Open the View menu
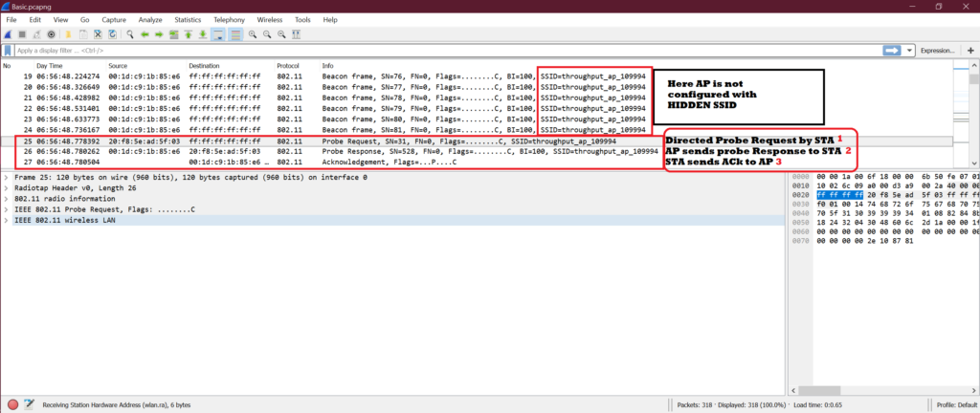 pos(60,20)
